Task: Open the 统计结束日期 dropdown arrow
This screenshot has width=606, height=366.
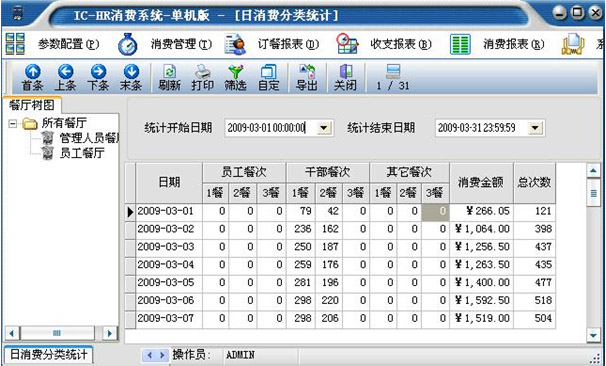Action: 535,128
